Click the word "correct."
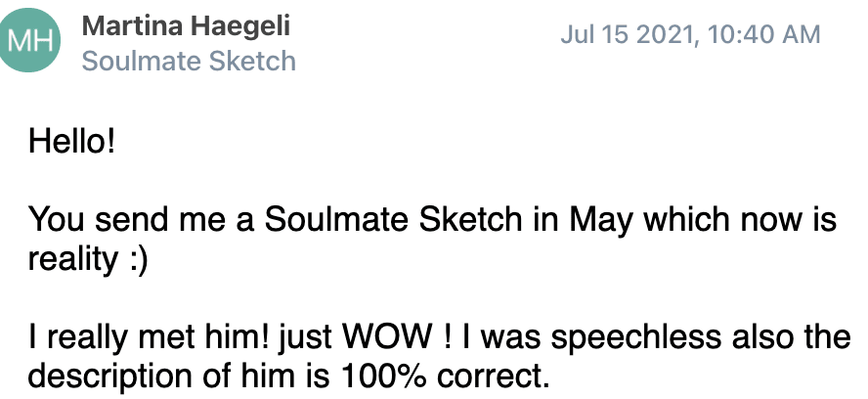 pyautogui.click(x=492, y=377)
